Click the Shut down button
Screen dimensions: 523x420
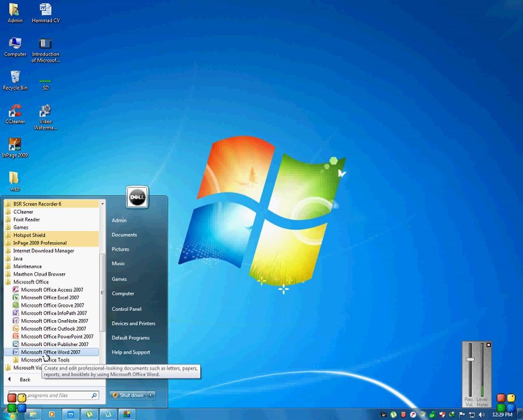pos(128,395)
